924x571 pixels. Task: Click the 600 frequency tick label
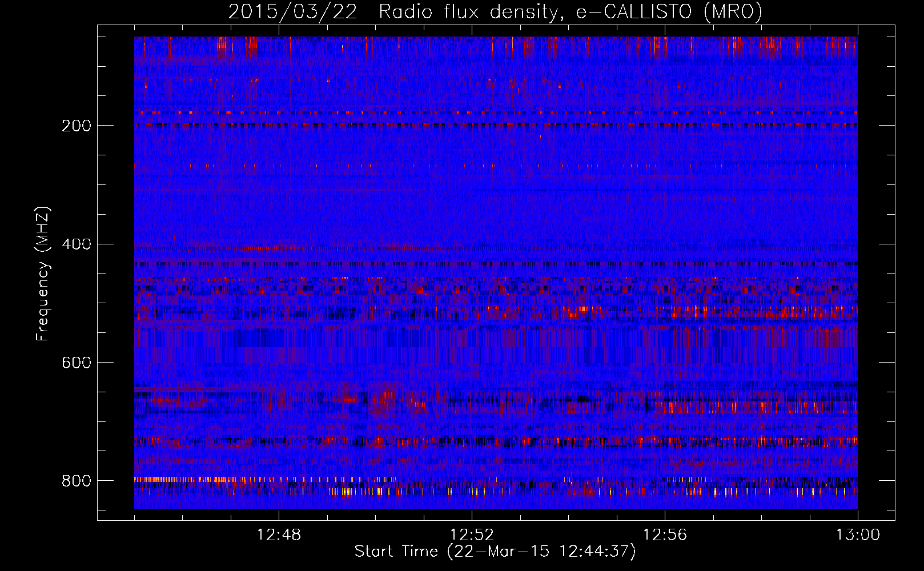(x=77, y=363)
